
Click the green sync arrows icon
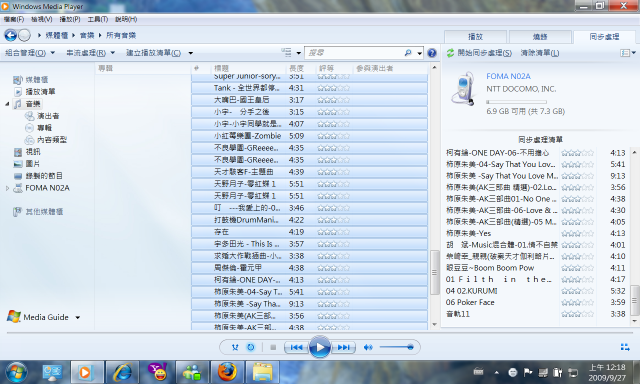click(450, 53)
